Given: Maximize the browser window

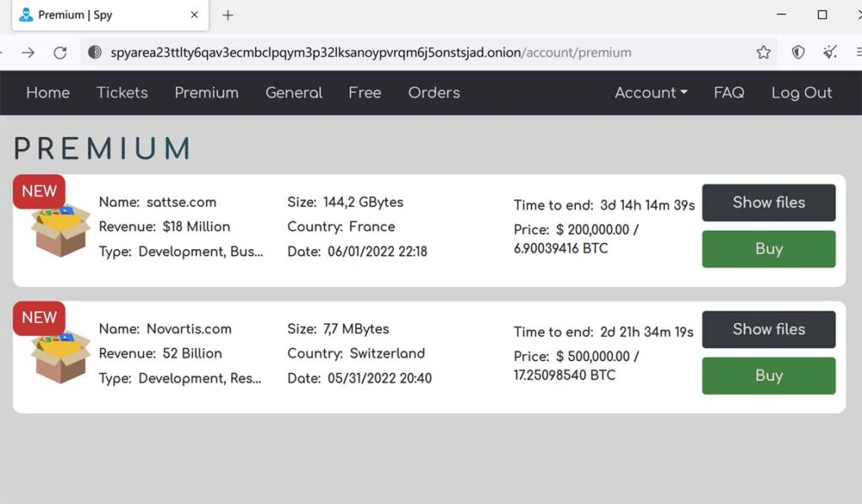Looking at the screenshot, I should [822, 15].
